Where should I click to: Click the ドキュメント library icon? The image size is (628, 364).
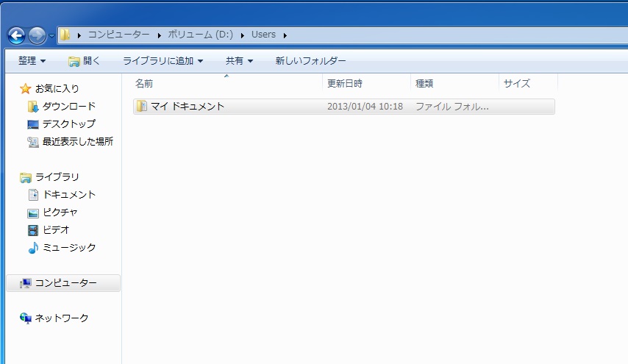coord(33,195)
